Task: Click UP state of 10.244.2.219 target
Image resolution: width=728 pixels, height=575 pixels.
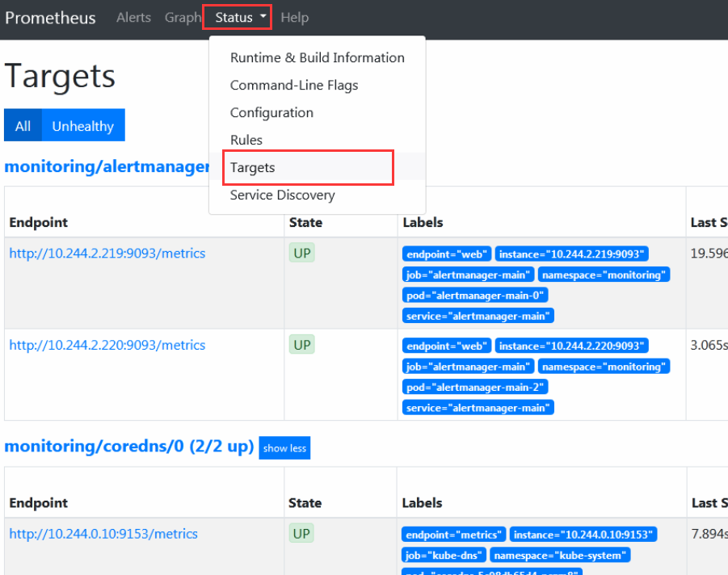Action: (302, 253)
